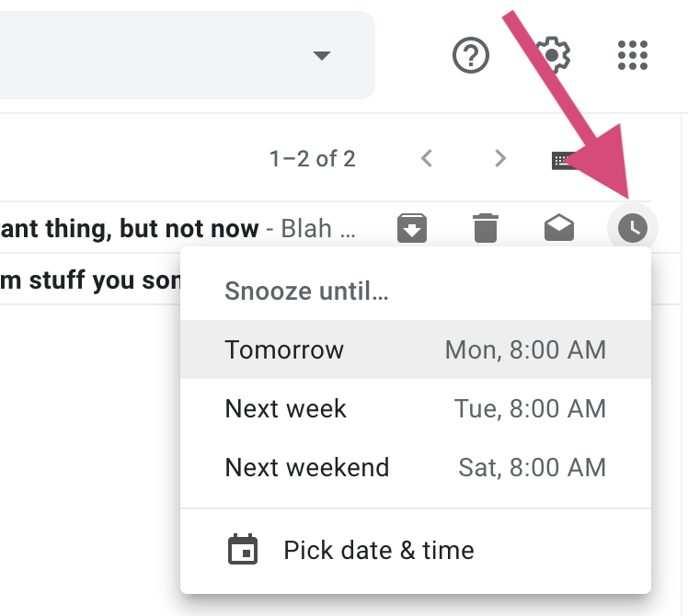Screen dimensions: 688x616
Task: Expand the search options dropdown arrow
Action: 321,56
